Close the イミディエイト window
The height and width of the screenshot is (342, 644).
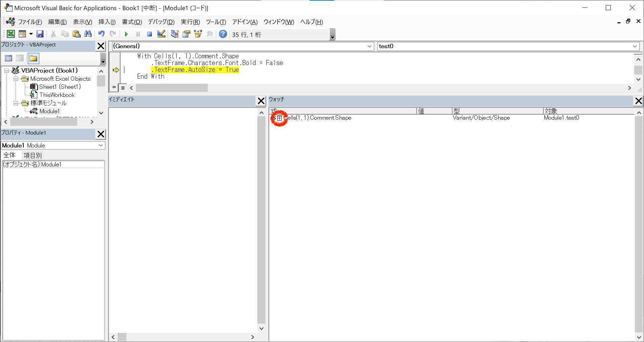(261, 101)
